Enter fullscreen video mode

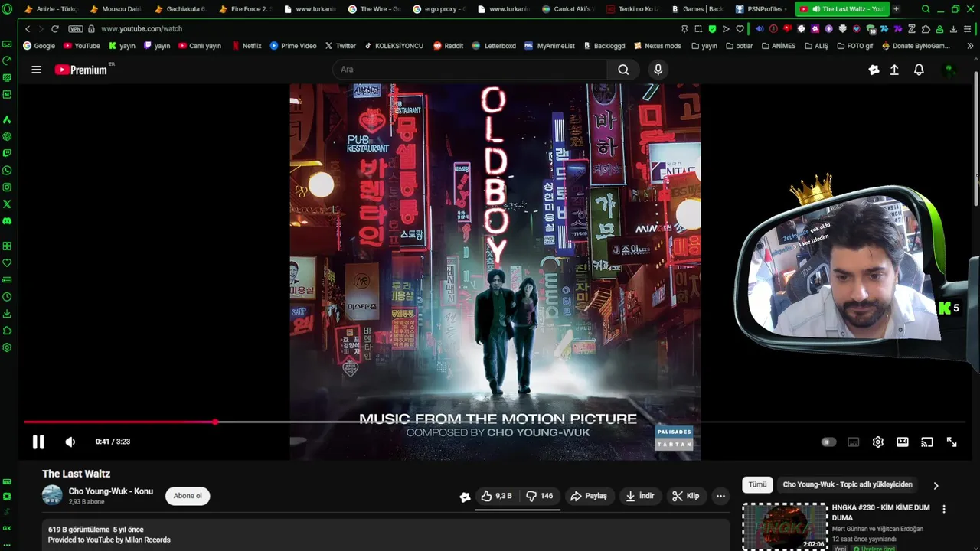click(x=952, y=442)
